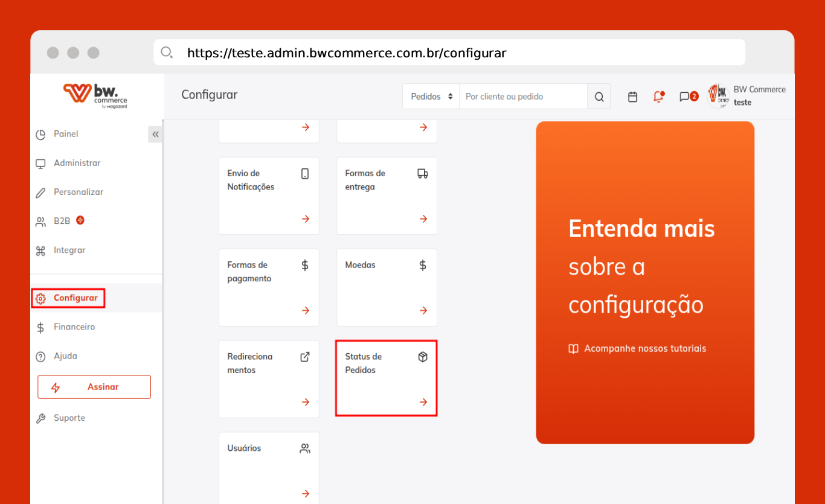Open the Pedidos search type dropdown
Viewport: 825px width, 504px height.
[431, 97]
